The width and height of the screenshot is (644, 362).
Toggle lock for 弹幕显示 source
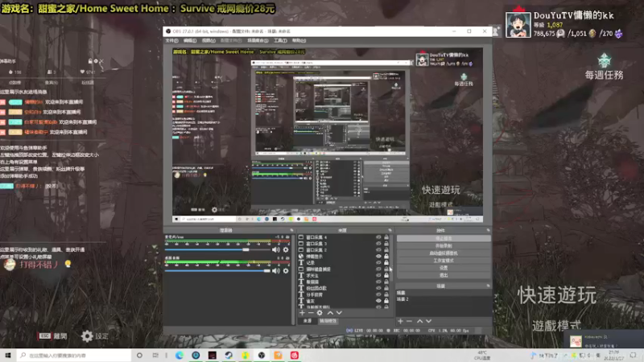tap(386, 256)
